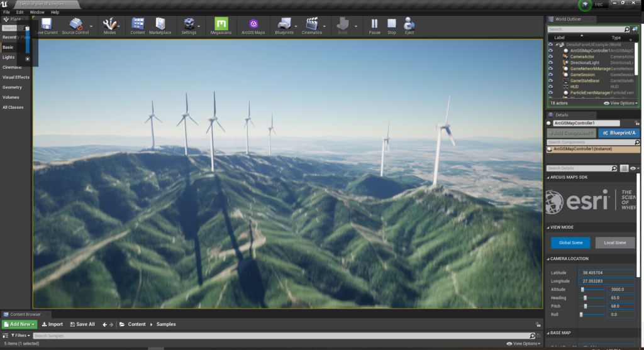The image size is (644, 350).
Task: Open the Megascans plugin icon
Action: pyautogui.click(x=221, y=26)
